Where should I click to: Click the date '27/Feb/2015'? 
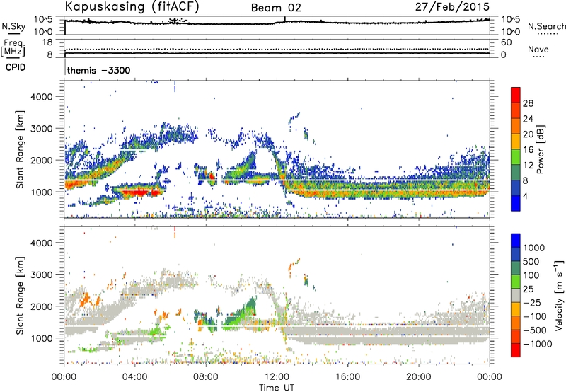tap(452, 6)
